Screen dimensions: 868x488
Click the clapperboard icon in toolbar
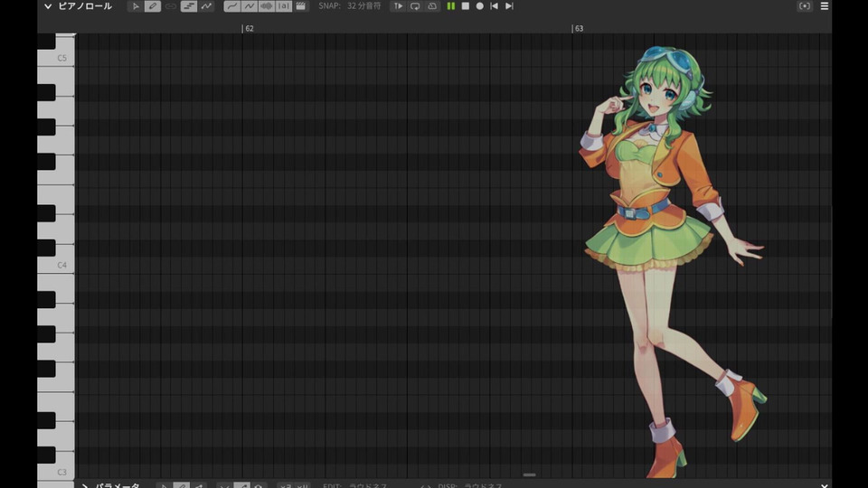pyautogui.click(x=301, y=6)
